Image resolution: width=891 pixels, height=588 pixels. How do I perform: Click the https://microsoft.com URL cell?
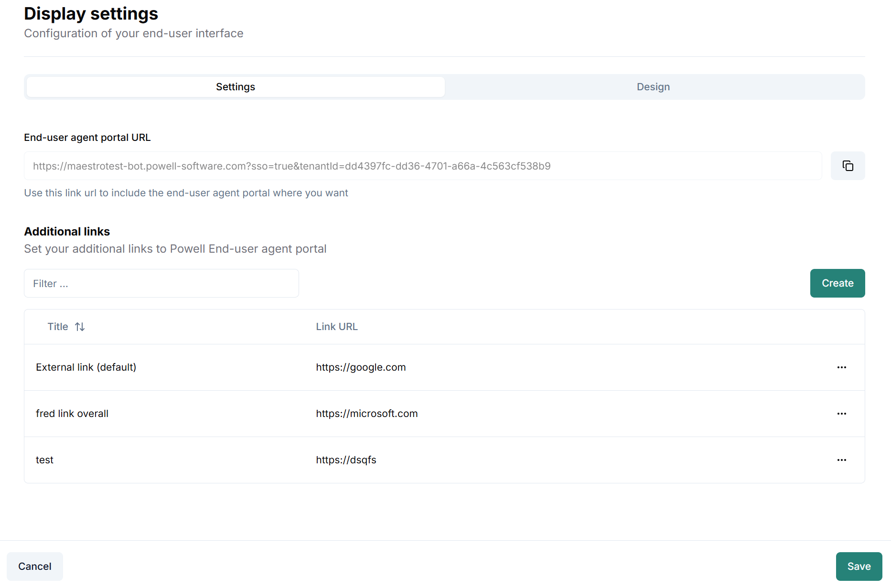pyautogui.click(x=367, y=414)
